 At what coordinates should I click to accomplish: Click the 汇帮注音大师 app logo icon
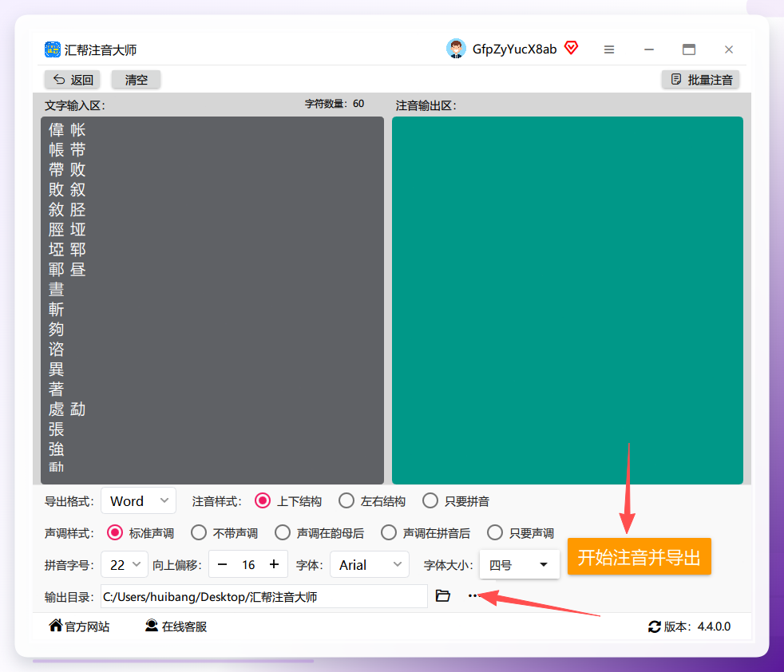pyautogui.click(x=53, y=49)
